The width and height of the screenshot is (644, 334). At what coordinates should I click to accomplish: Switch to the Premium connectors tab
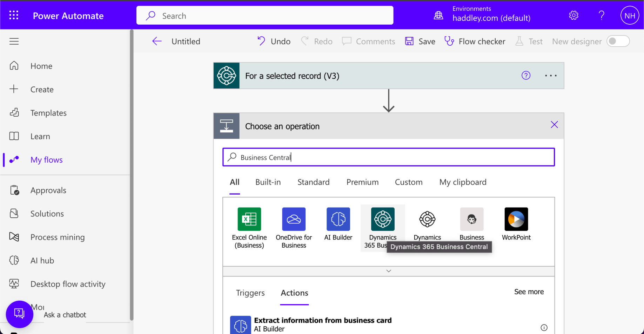tap(362, 182)
